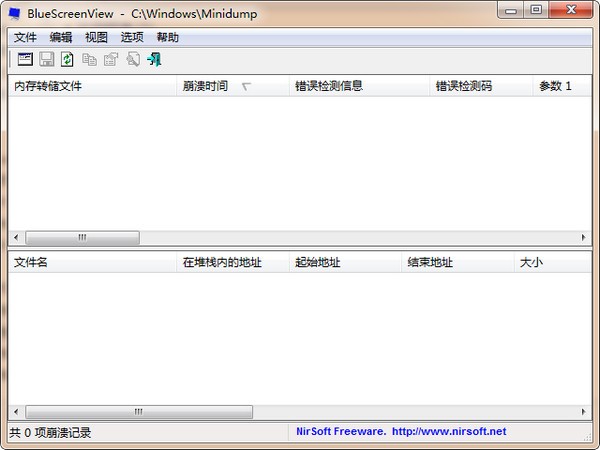600x450 pixels.
Task: Open the 编辑 menu
Action: [x=61, y=38]
